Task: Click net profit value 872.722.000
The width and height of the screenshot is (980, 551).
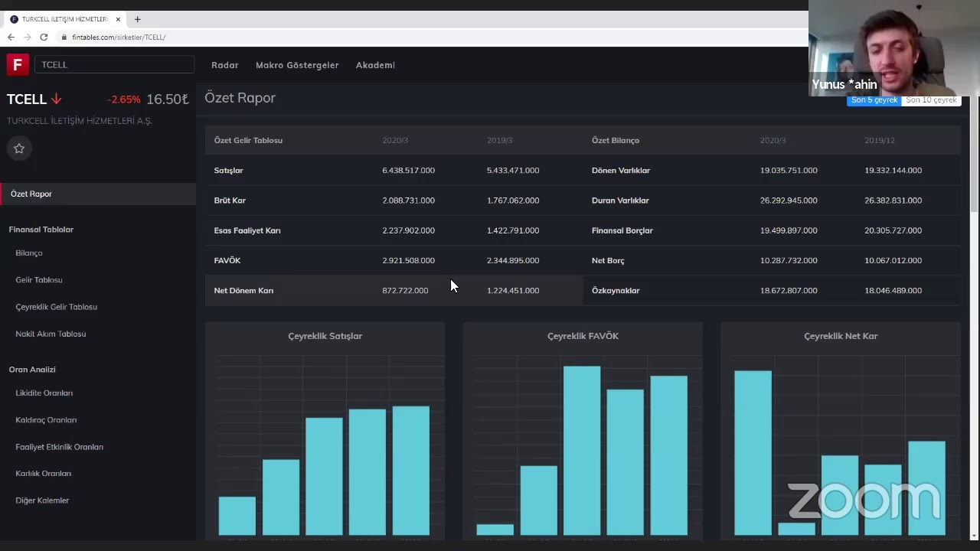Action: 405,291
